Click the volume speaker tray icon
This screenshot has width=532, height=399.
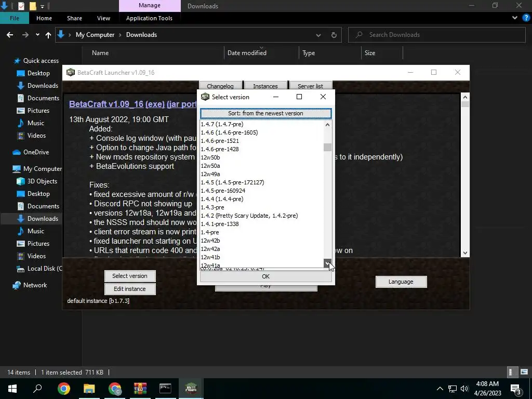pyautogui.click(x=464, y=389)
